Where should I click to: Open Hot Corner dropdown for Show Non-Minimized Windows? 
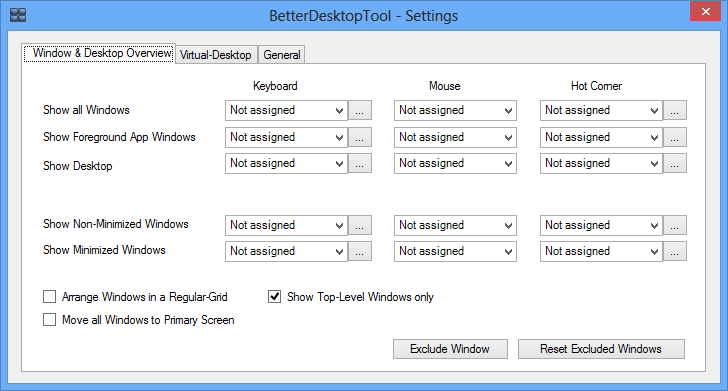[x=601, y=225]
